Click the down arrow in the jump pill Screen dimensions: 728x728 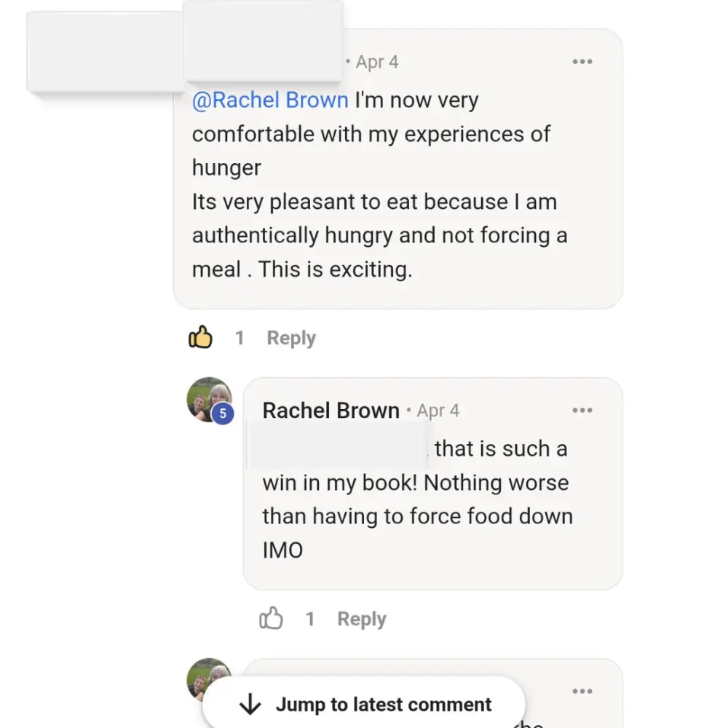pyautogui.click(x=250, y=705)
